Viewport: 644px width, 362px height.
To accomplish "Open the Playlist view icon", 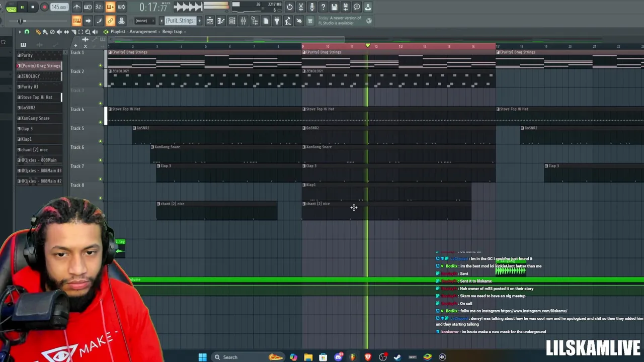I will tap(210, 21).
